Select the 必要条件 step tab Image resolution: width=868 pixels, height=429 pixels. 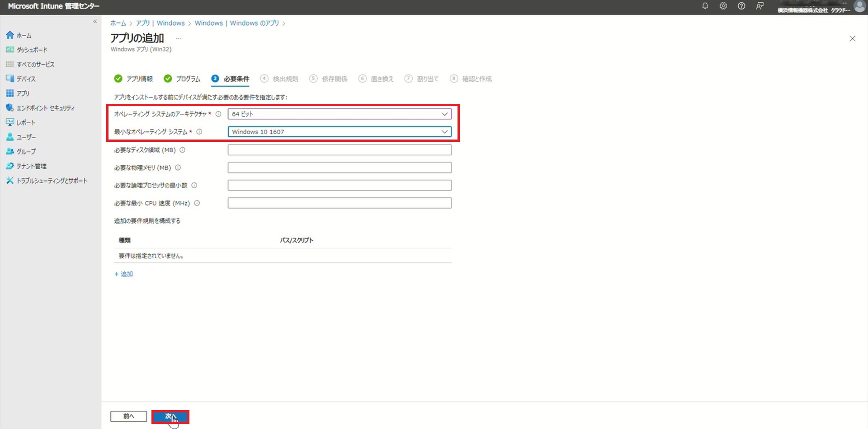pyautogui.click(x=230, y=79)
